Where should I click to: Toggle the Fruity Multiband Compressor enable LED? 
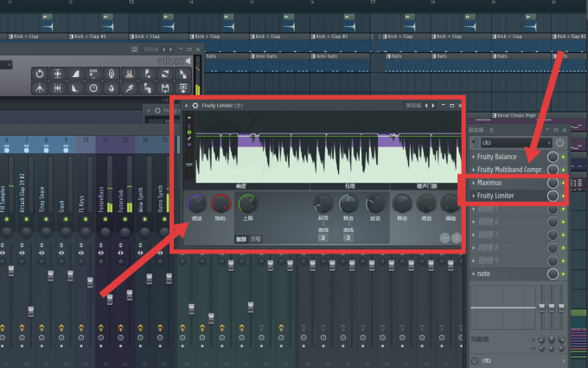coord(563,170)
